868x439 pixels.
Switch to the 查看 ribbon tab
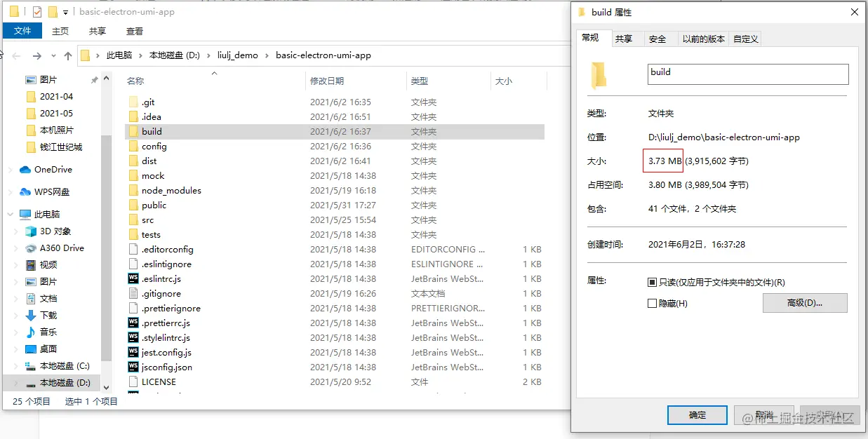pyautogui.click(x=135, y=31)
